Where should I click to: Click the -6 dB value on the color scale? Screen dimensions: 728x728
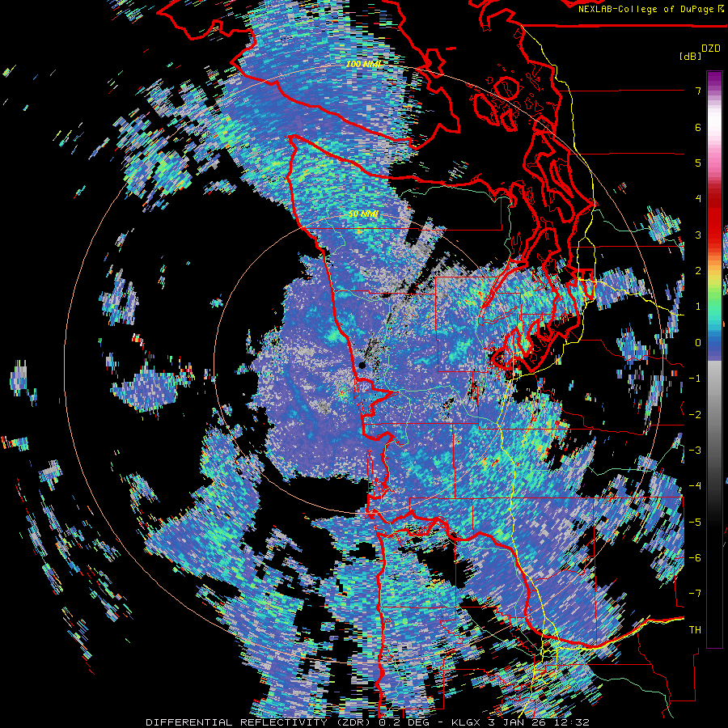695,558
